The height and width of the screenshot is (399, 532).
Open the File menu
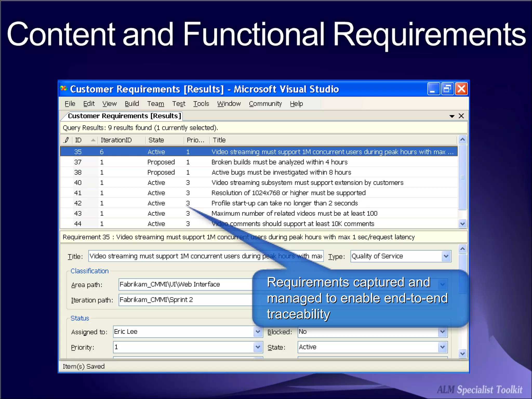(x=70, y=104)
